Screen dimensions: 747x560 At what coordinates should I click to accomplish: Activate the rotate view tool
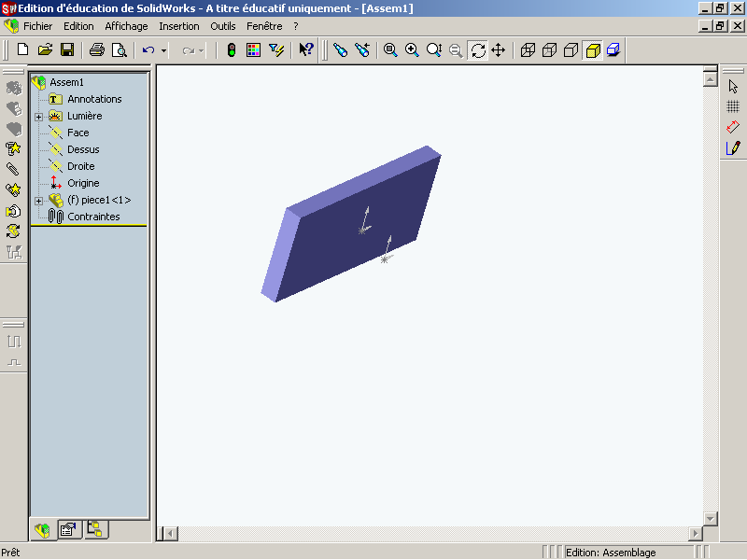[478, 49]
